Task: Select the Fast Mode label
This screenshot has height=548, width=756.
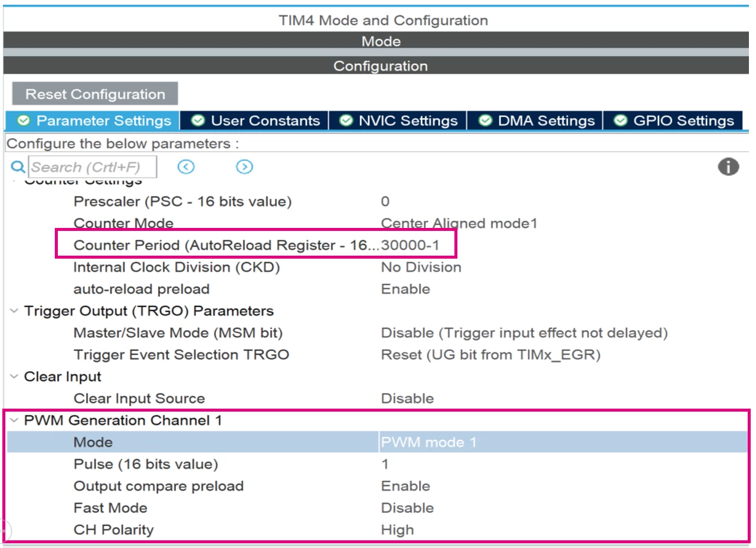Action: click(x=110, y=508)
